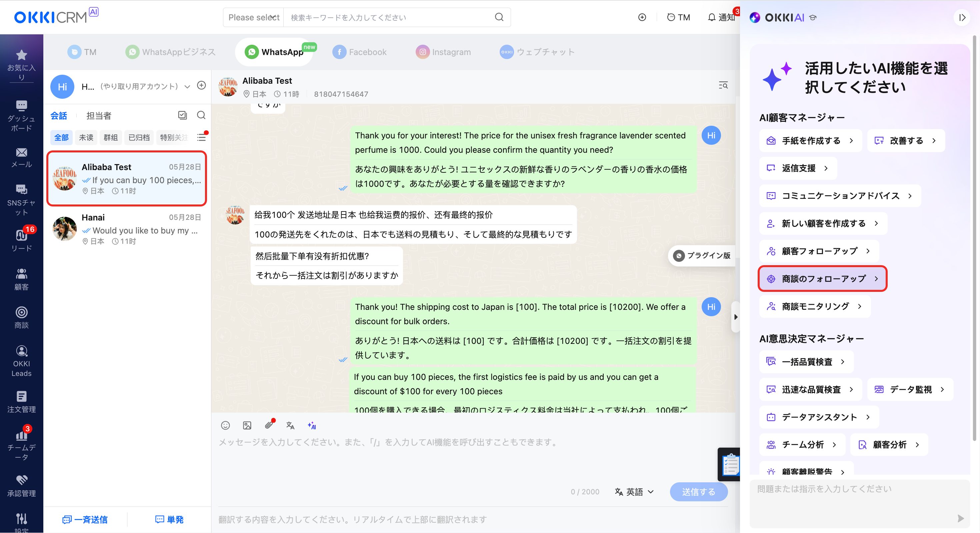The image size is (980, 533).
Task: Open the お気に入り favorites sidebar icon
Action: 21,64
